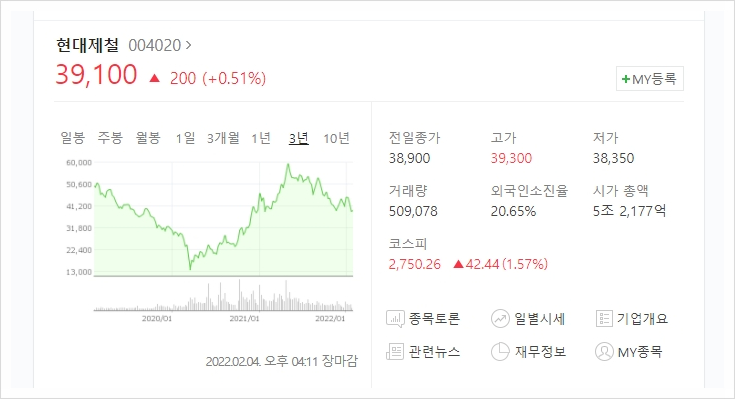This screenshot has width=735, height=399.
Task: Expand the chevron next to 004020
Action: (x=188, y=45)
